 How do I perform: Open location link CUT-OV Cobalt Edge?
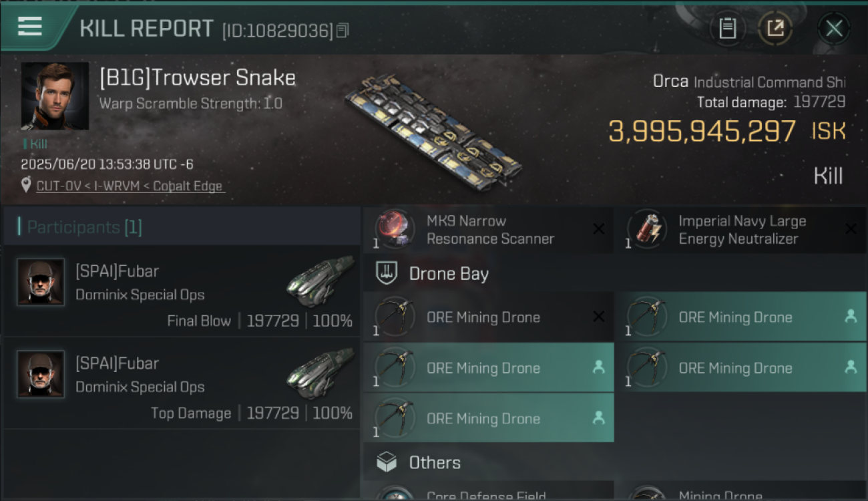tap(130, 186)
